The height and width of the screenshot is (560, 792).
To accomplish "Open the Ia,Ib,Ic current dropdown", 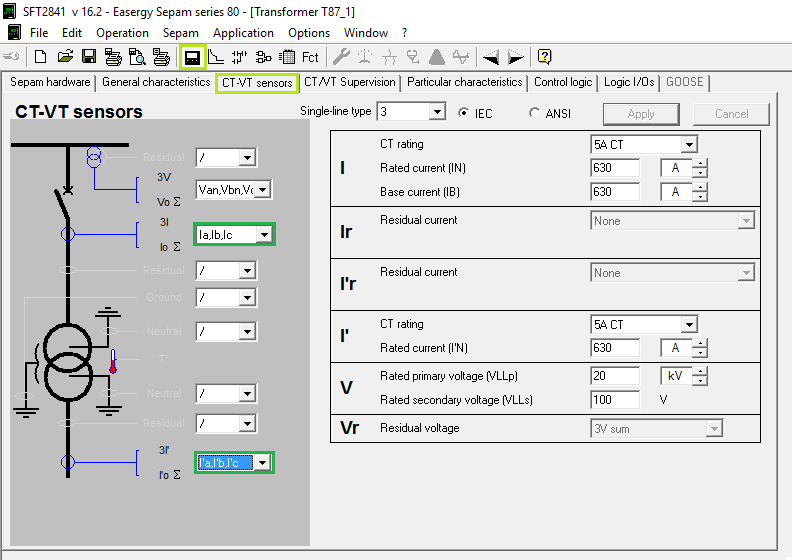I will point(264,235).
